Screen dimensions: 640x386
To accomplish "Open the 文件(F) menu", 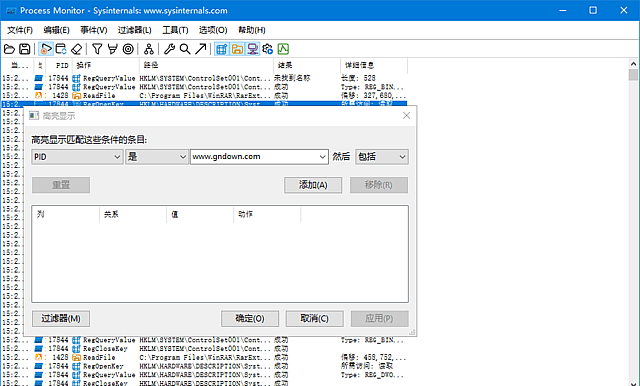I will coord(20,30).
